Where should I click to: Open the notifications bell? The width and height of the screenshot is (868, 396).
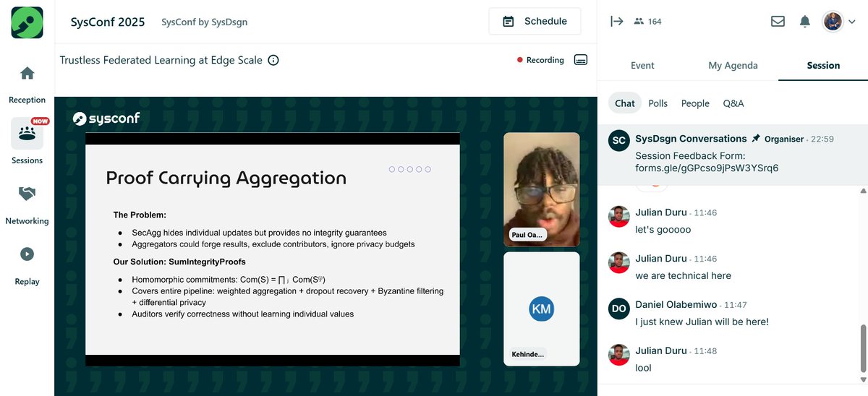point(805,22)
